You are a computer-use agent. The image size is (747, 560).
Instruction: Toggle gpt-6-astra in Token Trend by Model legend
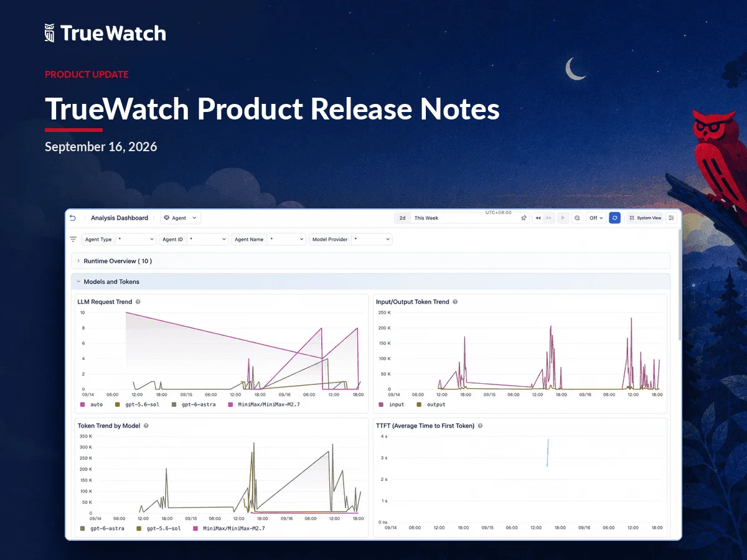[103, 528]
